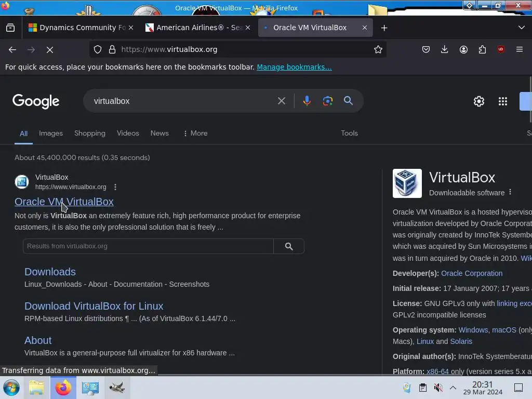Screen dimensions: 532x399
Task: Open Download VirtualBox for Linux link
Action: 94,306
